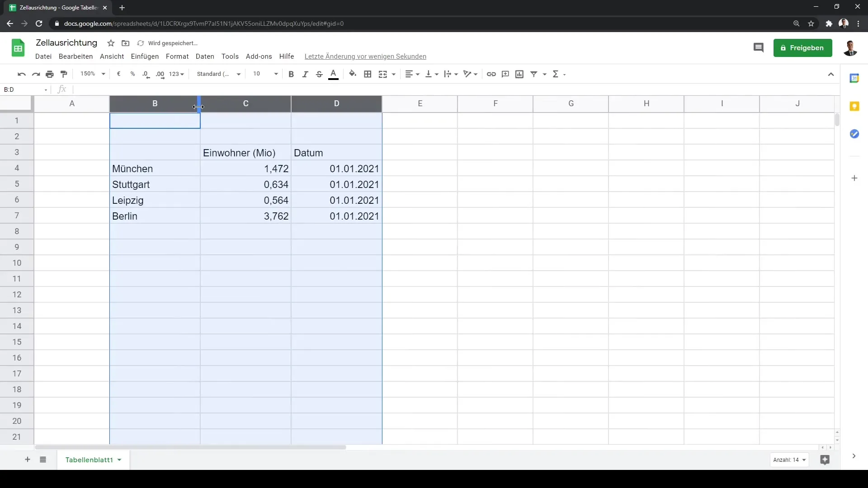Show side panel with bottom-right chevron
The image size is (868, 488).
pyautogui.click(x=854, y=456)
